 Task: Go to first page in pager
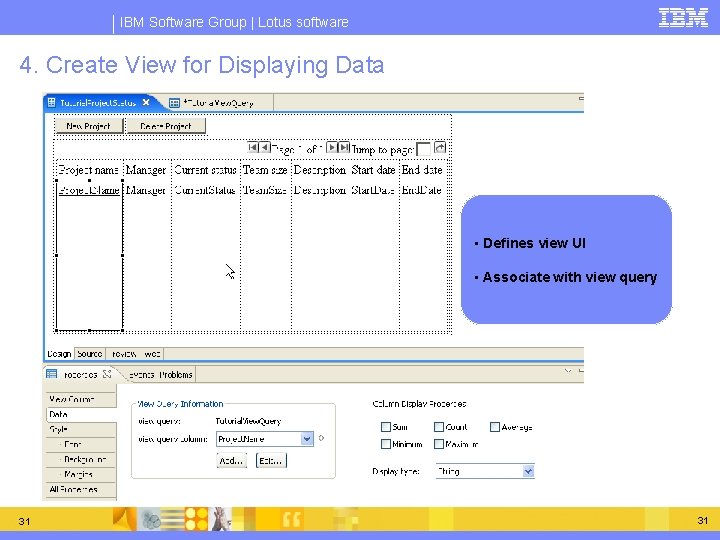pos(253,147)
